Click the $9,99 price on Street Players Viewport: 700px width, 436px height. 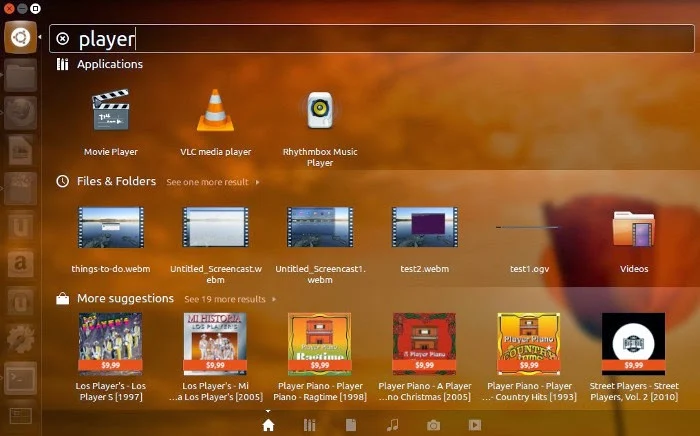pyautogui.click(x=633, y=365)
